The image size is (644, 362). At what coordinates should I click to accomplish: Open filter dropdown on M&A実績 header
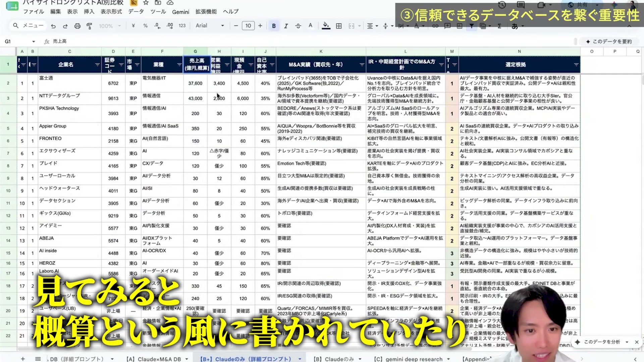click(x=362, y=65)
